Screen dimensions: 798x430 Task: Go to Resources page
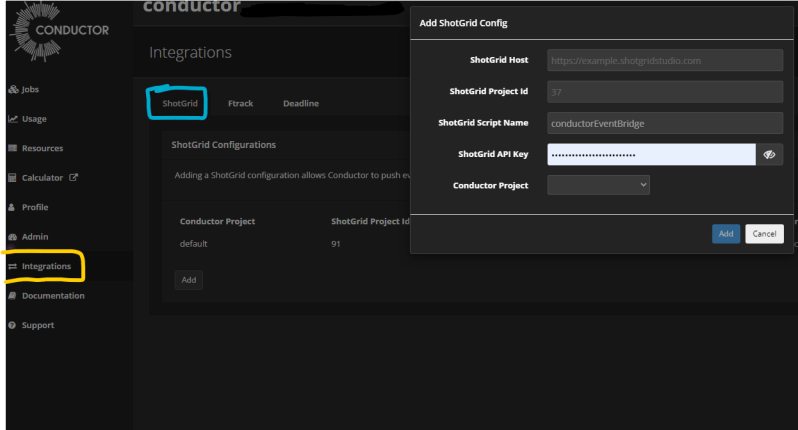(42, 149)
